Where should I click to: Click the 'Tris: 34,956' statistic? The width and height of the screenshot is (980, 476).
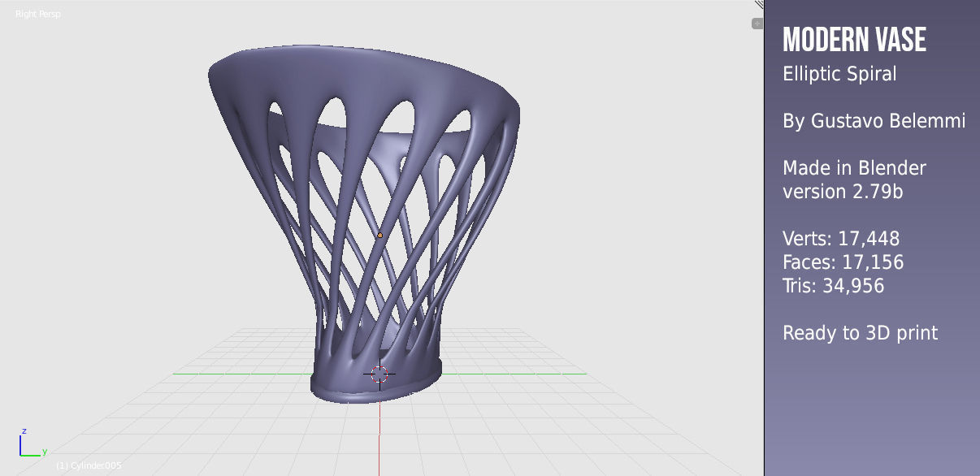coord(833,286)
